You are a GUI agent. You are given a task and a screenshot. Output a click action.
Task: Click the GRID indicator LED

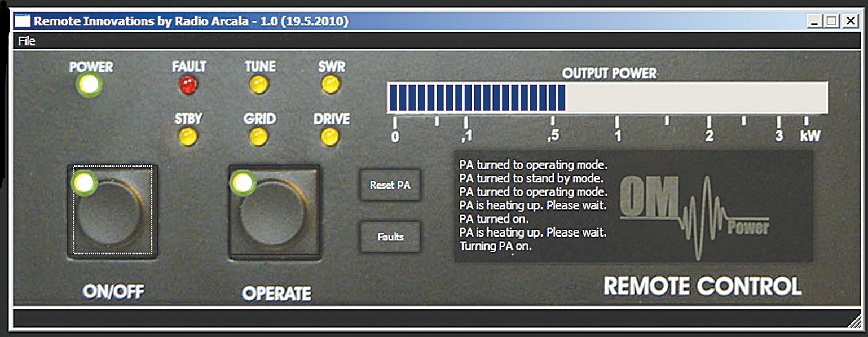tap(259, 137)
